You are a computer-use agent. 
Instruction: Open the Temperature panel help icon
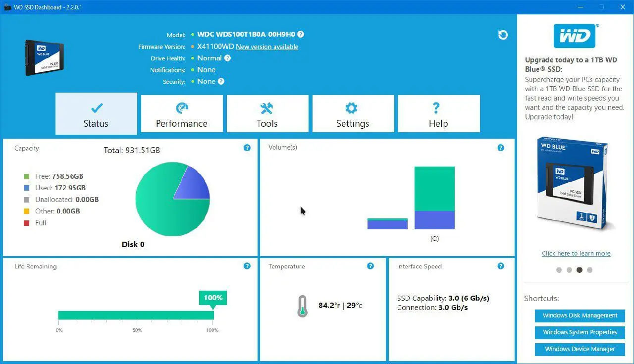click(370, 266)
